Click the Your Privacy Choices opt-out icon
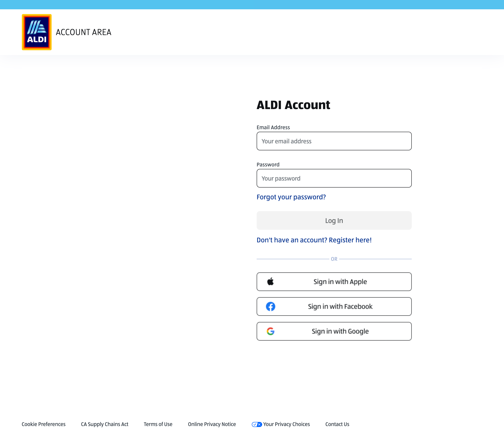The width and height of the screenshot is (504, 439). click(x=256, y=424)
